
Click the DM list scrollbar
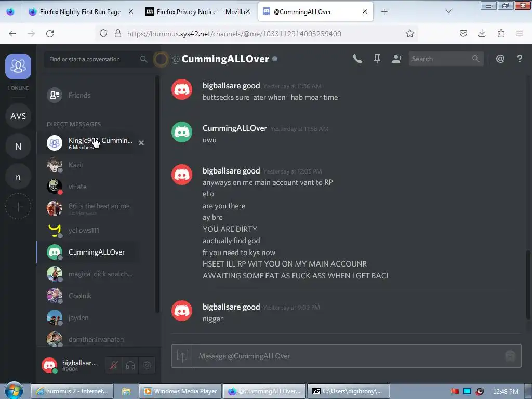coord(157,194)
